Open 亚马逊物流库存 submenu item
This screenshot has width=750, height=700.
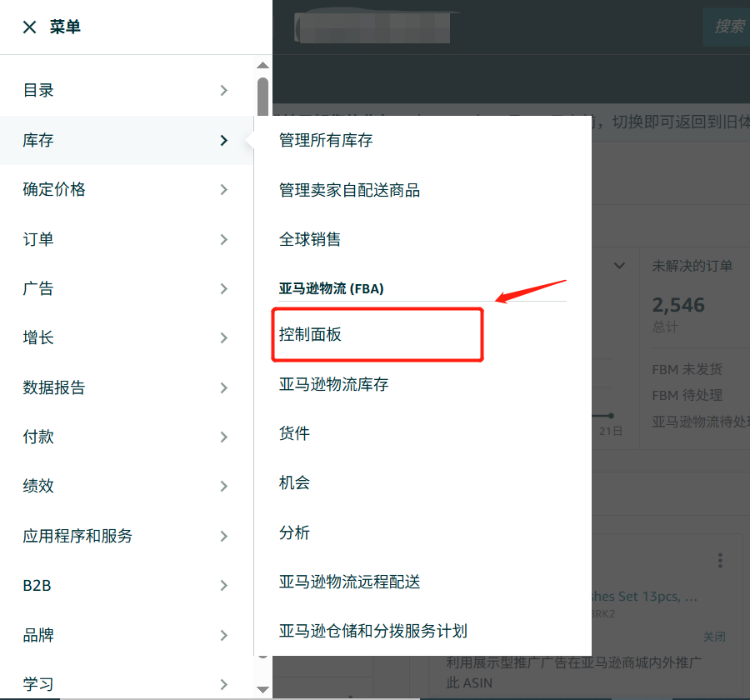[x=333, y=384]
